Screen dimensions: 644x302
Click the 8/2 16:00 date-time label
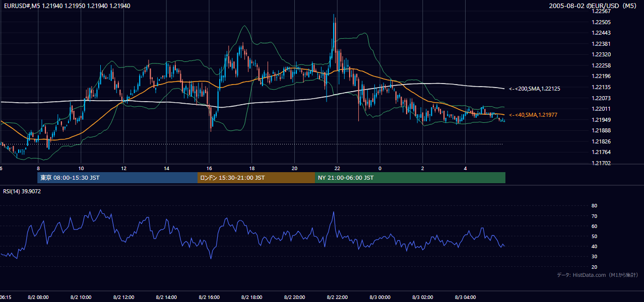(209, 297)
